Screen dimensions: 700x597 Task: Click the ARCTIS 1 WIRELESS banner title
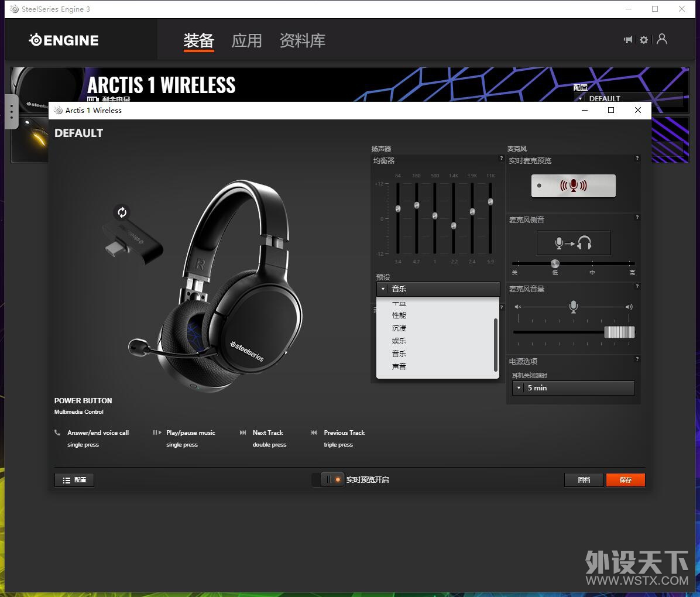coord(161,85)
